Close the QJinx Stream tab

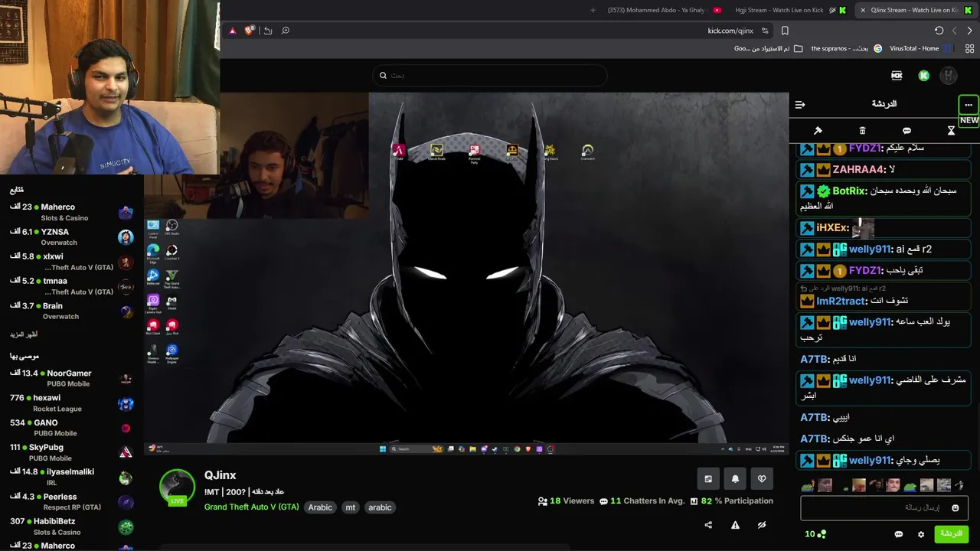(x=863, y=10)
